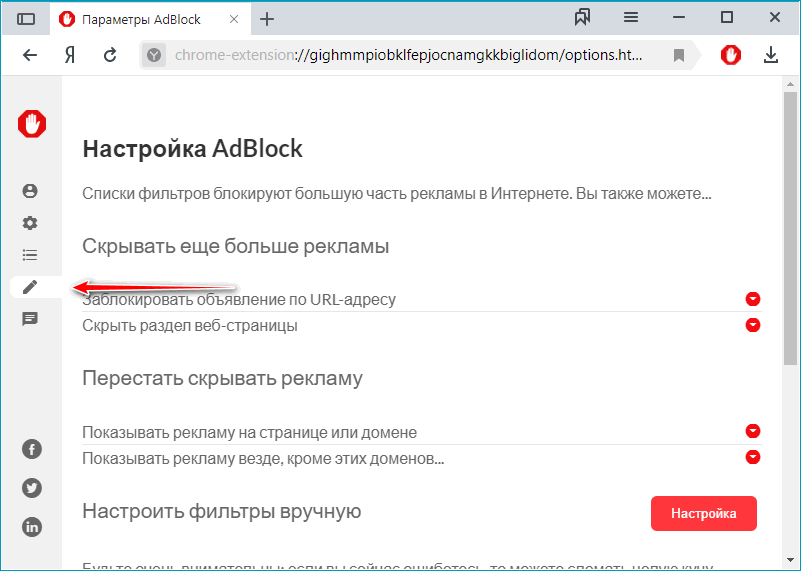This screenshot has height=571, width=801.
Task: Reload the current page
Action: tap(110, 55)
